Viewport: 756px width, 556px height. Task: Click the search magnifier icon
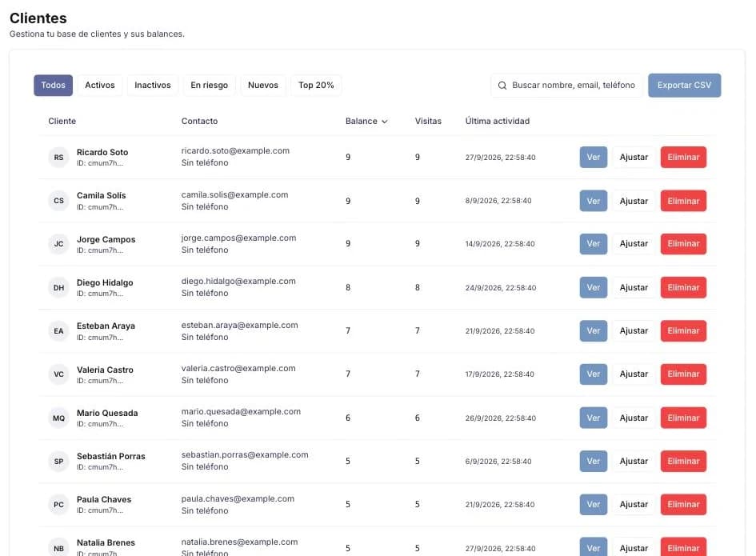point(502,86)
